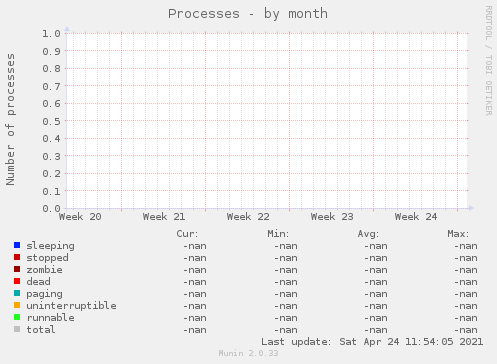Click the '0.0' y-axis value

pyautogui.click(x=51, y=209)
